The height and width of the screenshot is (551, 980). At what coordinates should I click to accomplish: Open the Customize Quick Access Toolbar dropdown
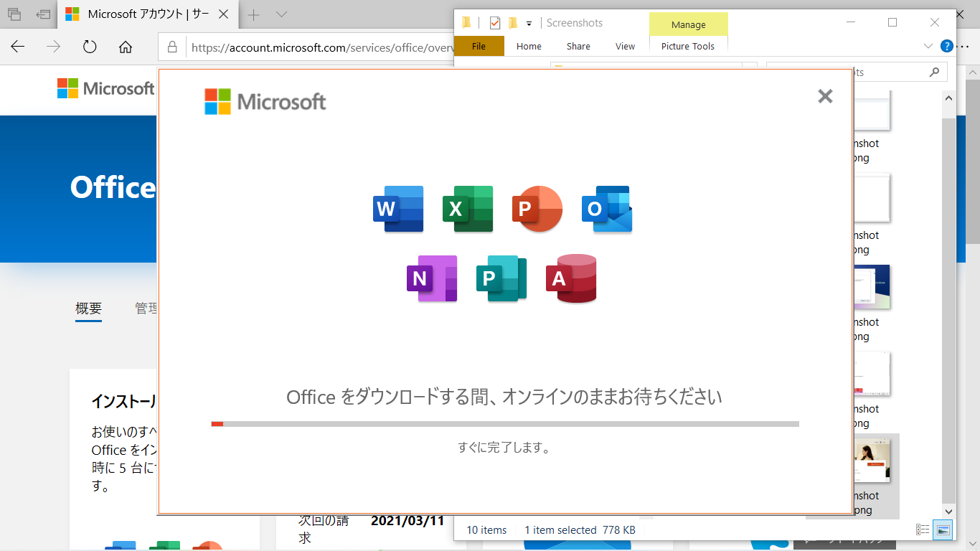(529, 24)
